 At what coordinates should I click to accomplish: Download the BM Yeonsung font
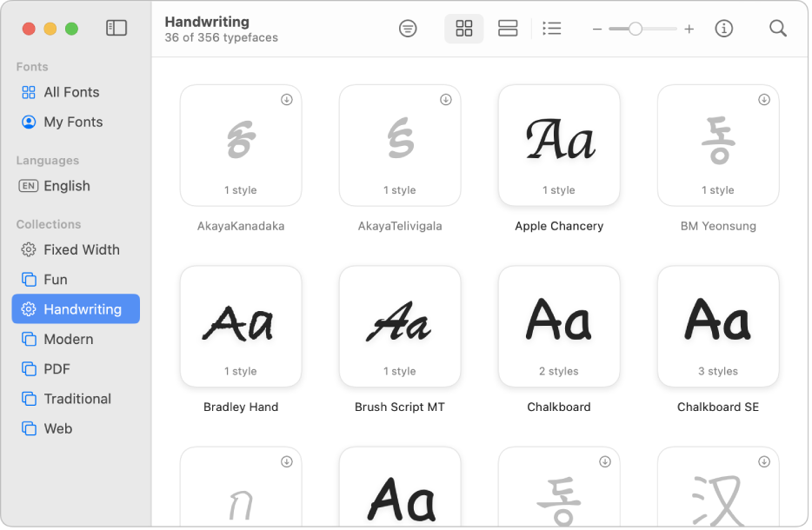764,99
